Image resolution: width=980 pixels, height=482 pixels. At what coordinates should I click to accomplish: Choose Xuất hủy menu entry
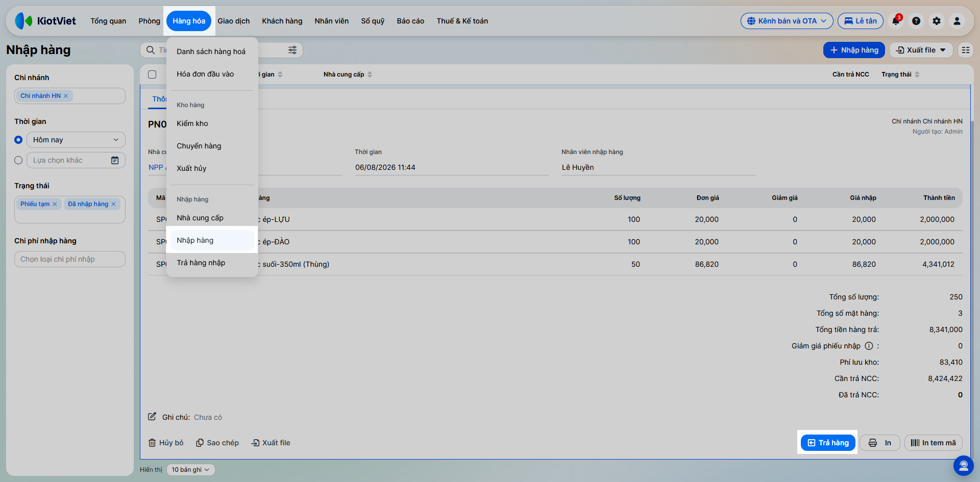[212, 168]
